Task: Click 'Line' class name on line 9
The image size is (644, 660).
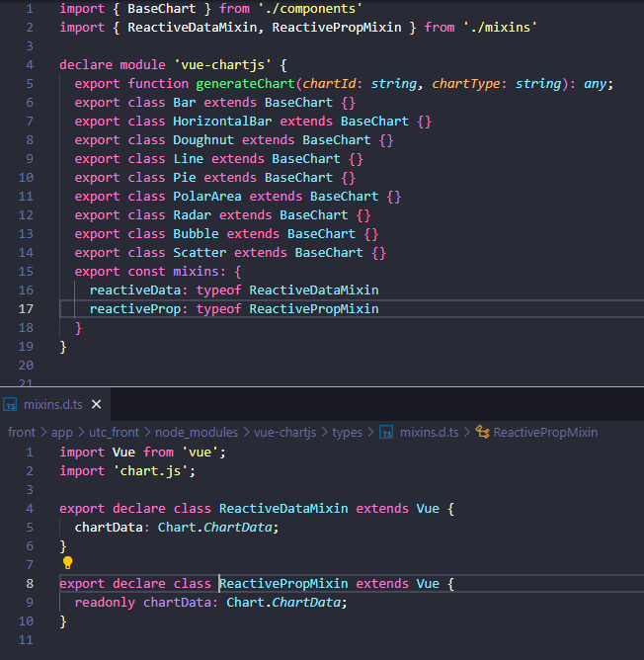Action: pyautogui.click(x=188, y=159)
